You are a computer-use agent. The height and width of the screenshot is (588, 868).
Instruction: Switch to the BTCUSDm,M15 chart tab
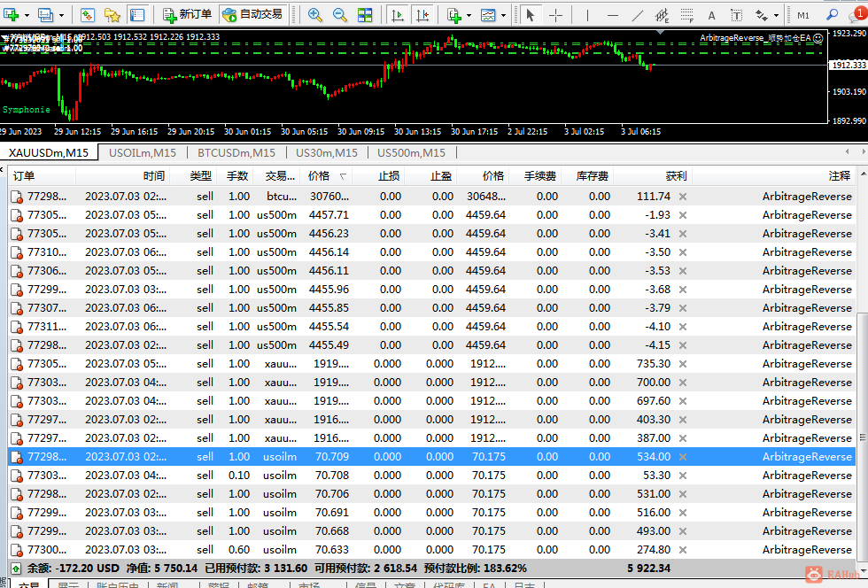pos(236,152)
